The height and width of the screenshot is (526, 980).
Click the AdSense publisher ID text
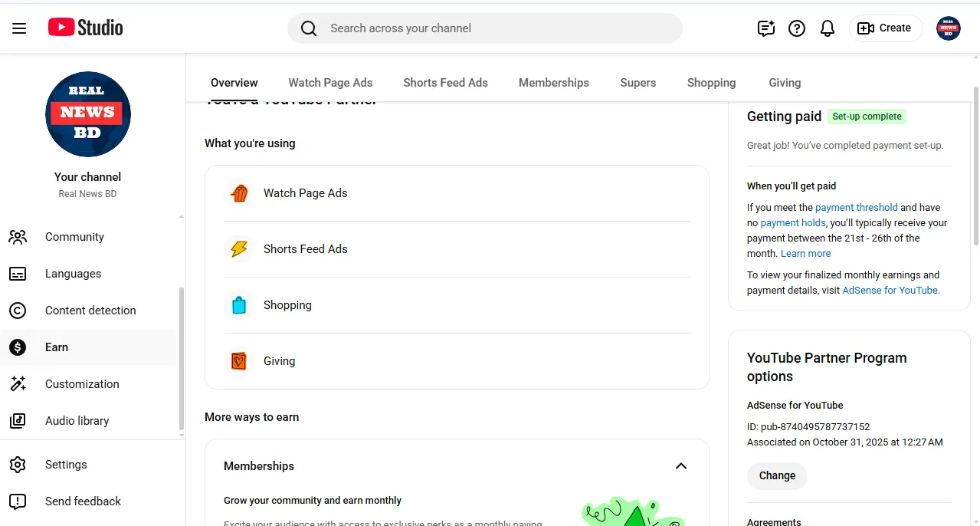click(x=808, y=427)
